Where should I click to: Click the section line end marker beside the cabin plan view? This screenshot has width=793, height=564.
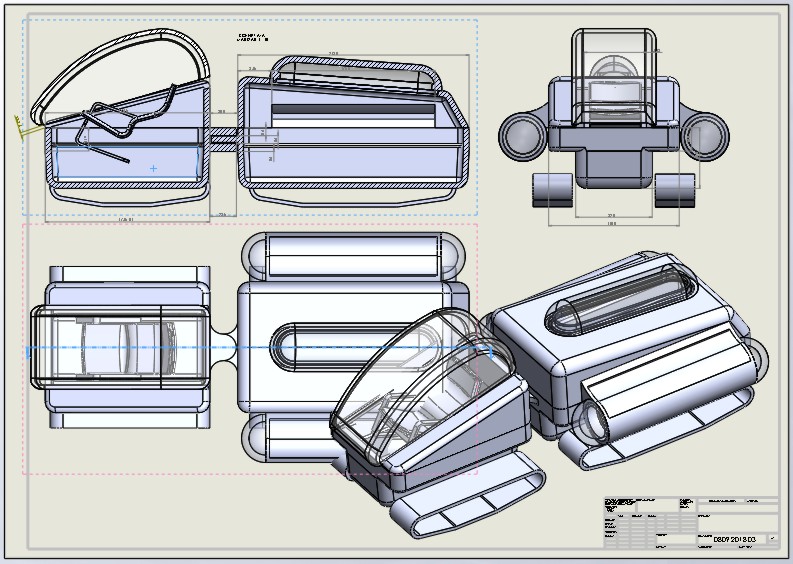click(27, 352)
